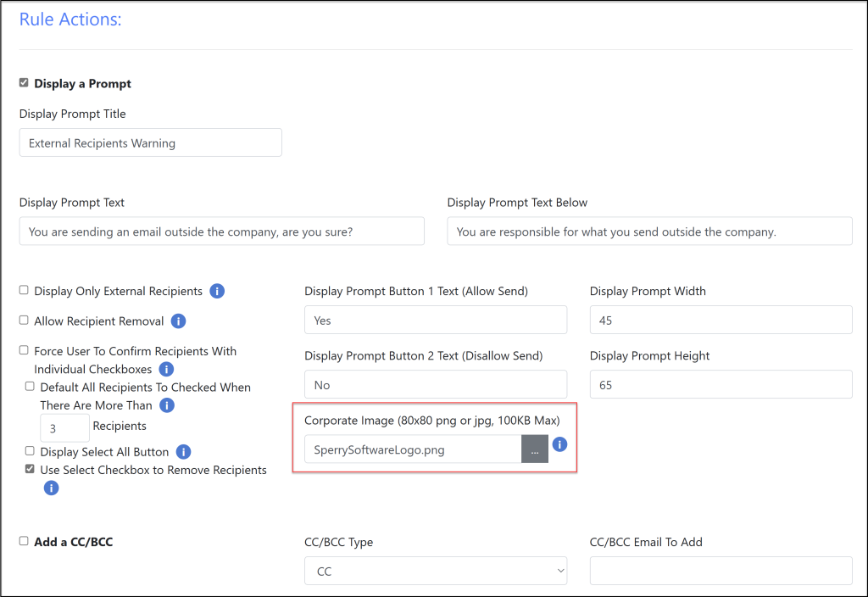
Task: Click info icon below Use Select Checkbox option
Action: point(52,488)
